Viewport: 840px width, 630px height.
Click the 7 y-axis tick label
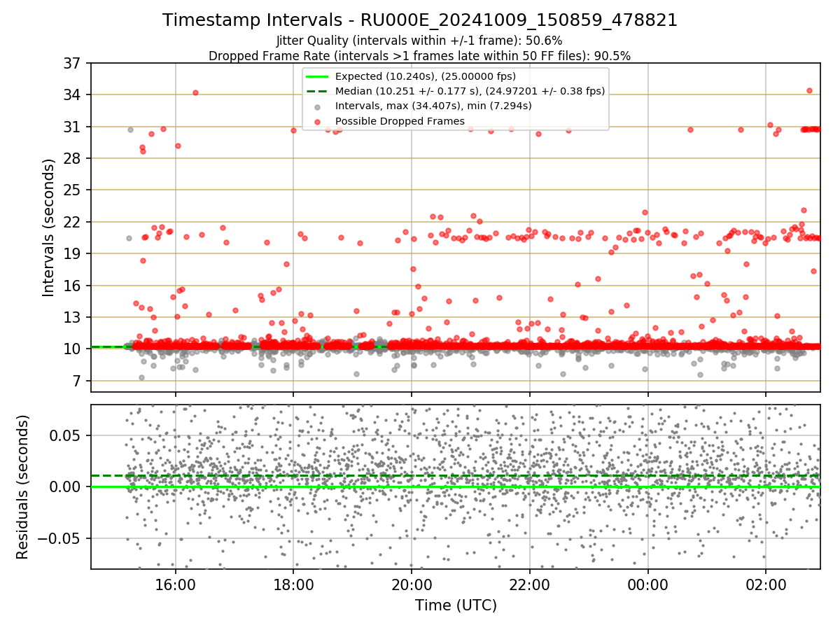pyautogui.click(x=78, y=381)
